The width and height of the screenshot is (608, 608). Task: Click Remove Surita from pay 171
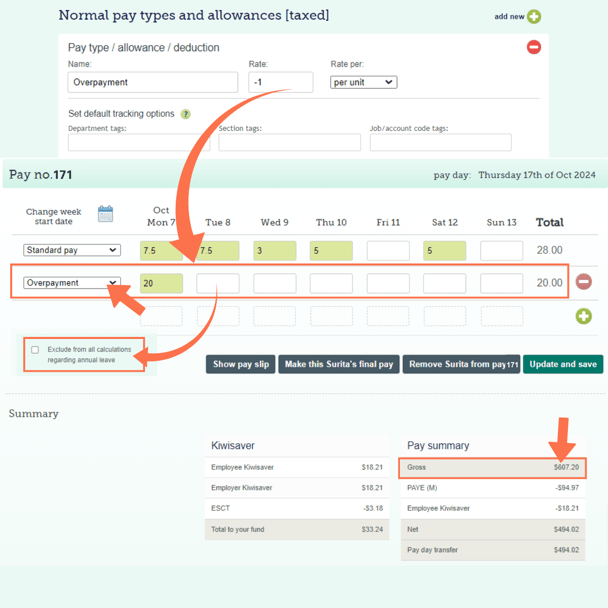tap(461, 364)
